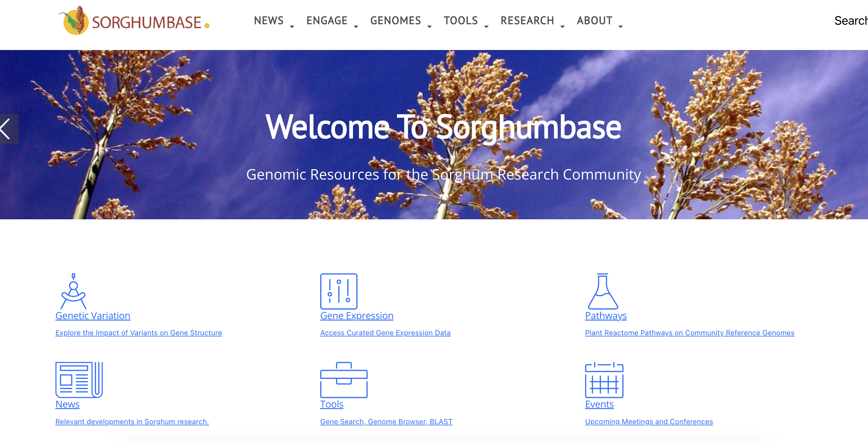Screen dimensions: 868x441
Task: Click 'Access Curated Gene Expression Data' link
Action: pyautogui.click(x=385, y=333)
